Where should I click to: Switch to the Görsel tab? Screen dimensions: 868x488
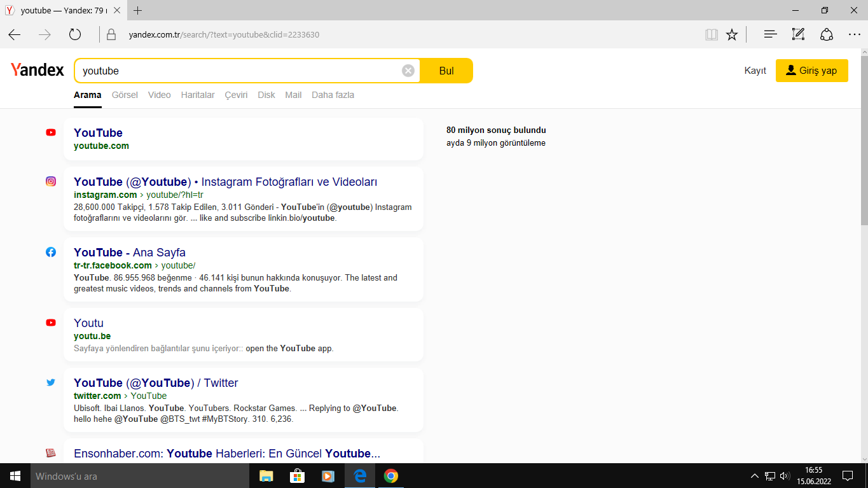coord(125,95)
